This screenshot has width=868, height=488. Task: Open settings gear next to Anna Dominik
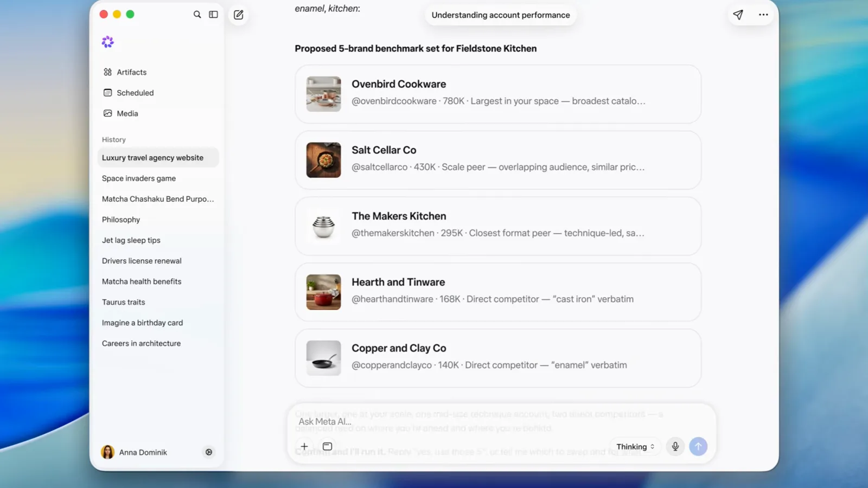pyautogui.click(x=209, y=452)
